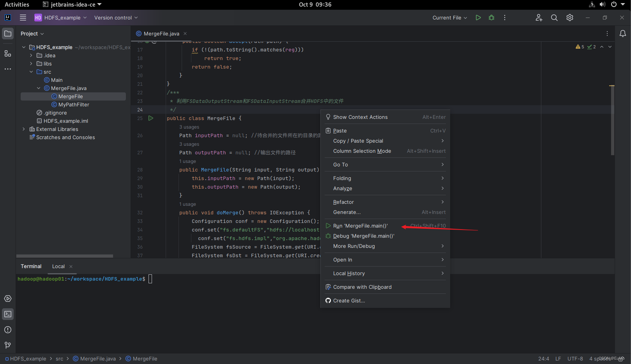Click the run gutter icon beside MergeFile class

pos(151,118)
